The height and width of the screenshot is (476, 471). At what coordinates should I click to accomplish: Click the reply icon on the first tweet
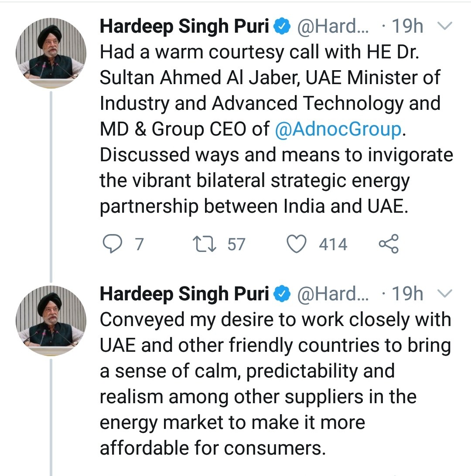(112, 244)
